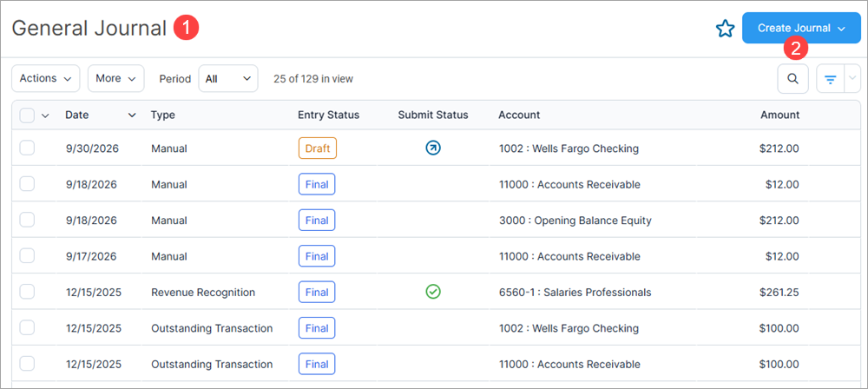Screen dimensions: 868x389
Task: Click the 9/18/2026 date in the Opening Balance Equity row
Action: pyautogui.click(x=91, y=221)
